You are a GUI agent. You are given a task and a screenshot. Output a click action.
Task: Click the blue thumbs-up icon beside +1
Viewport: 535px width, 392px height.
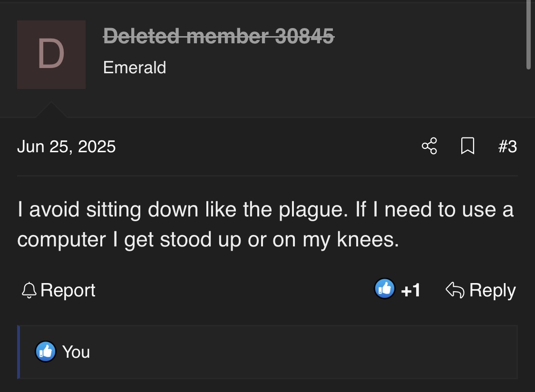385,289
